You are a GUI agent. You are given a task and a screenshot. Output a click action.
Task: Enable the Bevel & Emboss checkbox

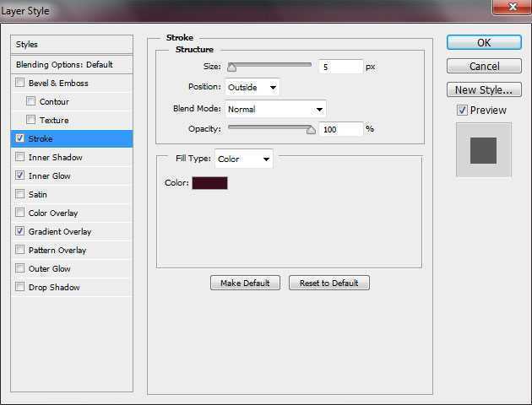[20, 83]
